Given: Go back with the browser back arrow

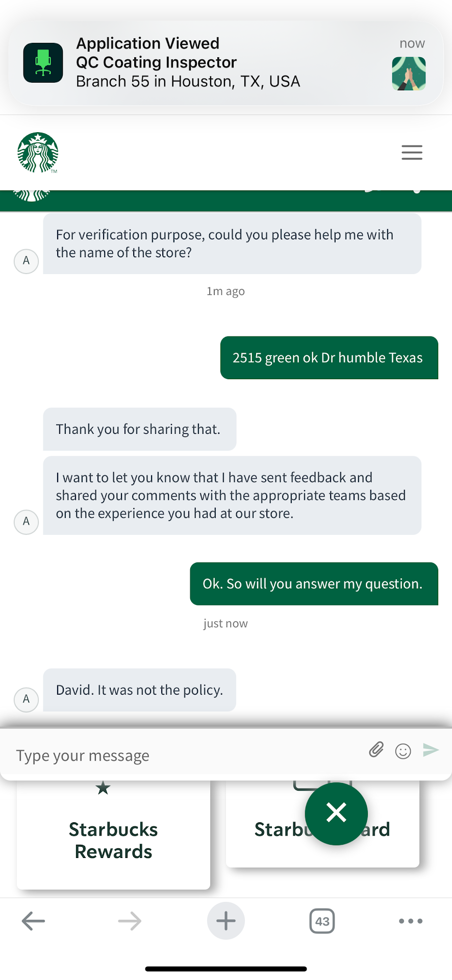Looking at the screenshot, I should (34, 921).
